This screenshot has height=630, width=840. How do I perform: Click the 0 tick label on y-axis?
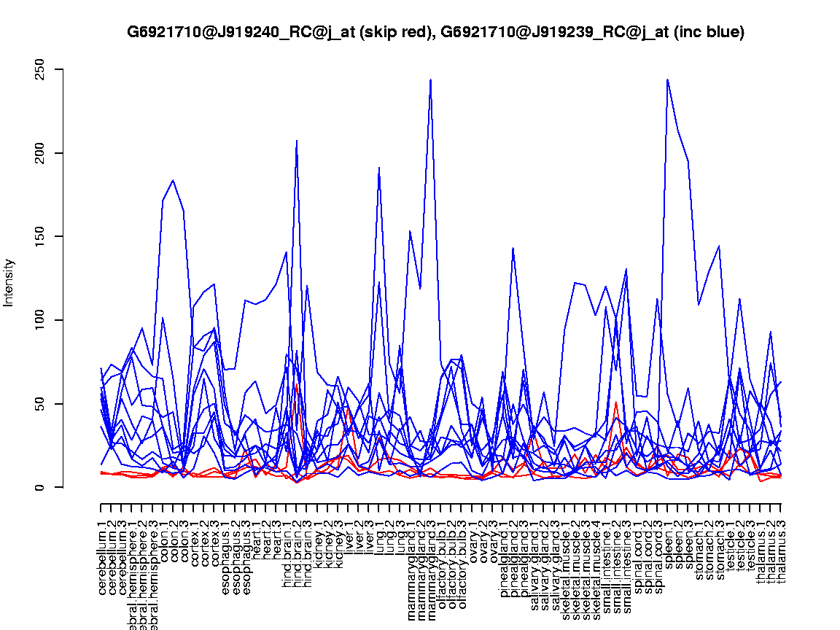(x=48, y=487)
